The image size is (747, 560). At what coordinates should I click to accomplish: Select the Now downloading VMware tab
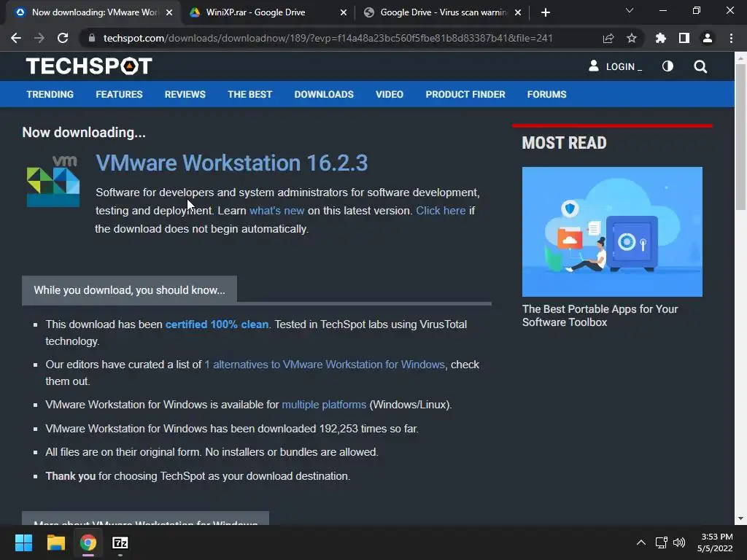click(94, 12)
